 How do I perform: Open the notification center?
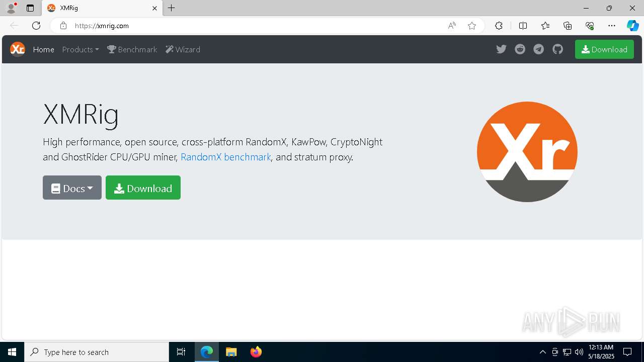pyautogui.click(x=627, y=352)
